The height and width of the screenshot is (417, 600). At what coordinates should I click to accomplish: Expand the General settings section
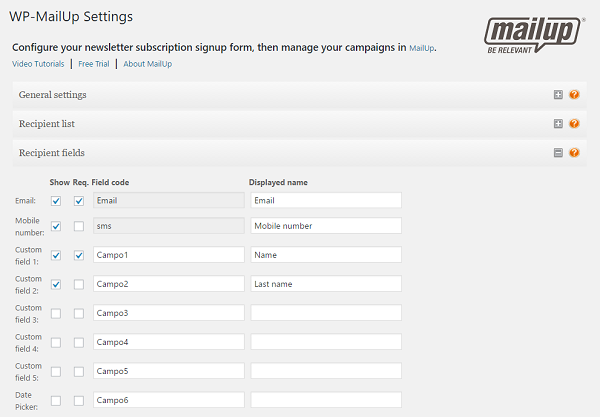pyautogui.click(x=558, y=95)
